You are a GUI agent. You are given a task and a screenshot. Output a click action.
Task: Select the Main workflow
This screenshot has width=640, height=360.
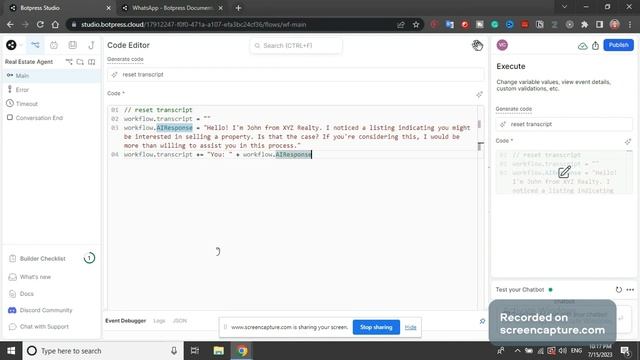(x=51, y=76)
